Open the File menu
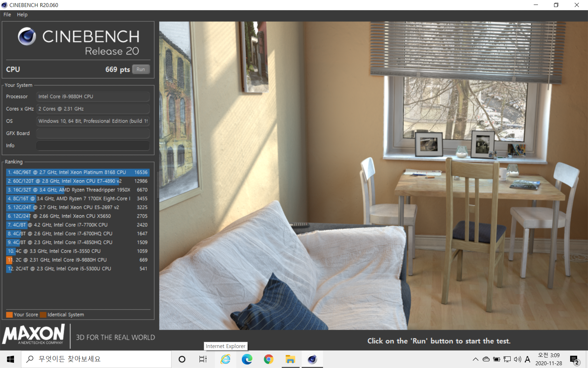588x368 pixels. (7, 15)
